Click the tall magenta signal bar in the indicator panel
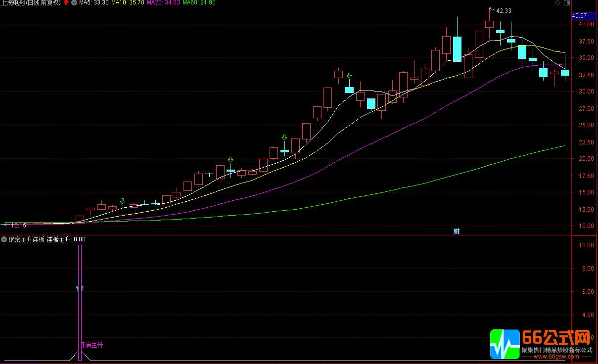 80,303
